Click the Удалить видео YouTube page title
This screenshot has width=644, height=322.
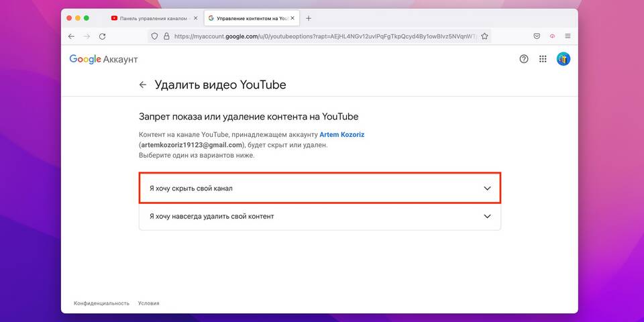click(220, 85)
